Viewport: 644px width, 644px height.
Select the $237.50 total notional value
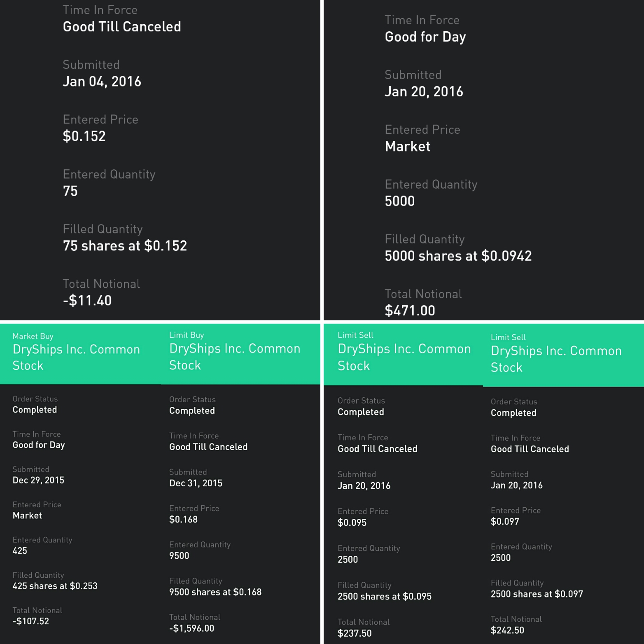pyautogui.click(x=355, y=633)
